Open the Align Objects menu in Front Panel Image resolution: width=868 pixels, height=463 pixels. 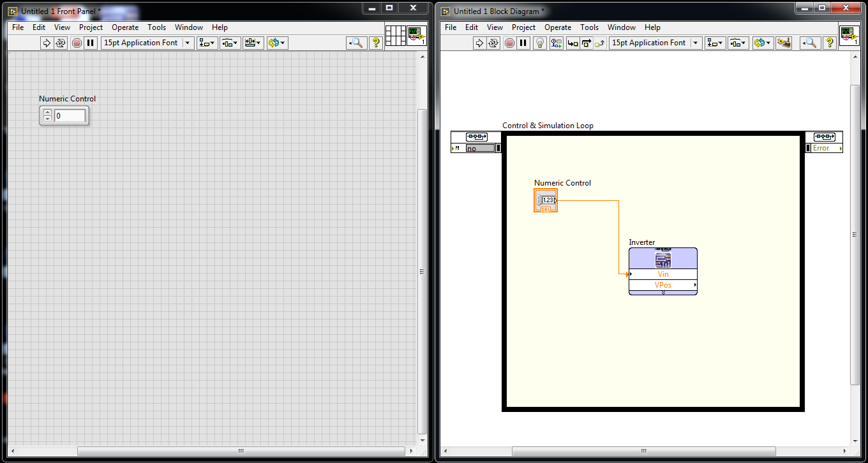pos(207,43)
